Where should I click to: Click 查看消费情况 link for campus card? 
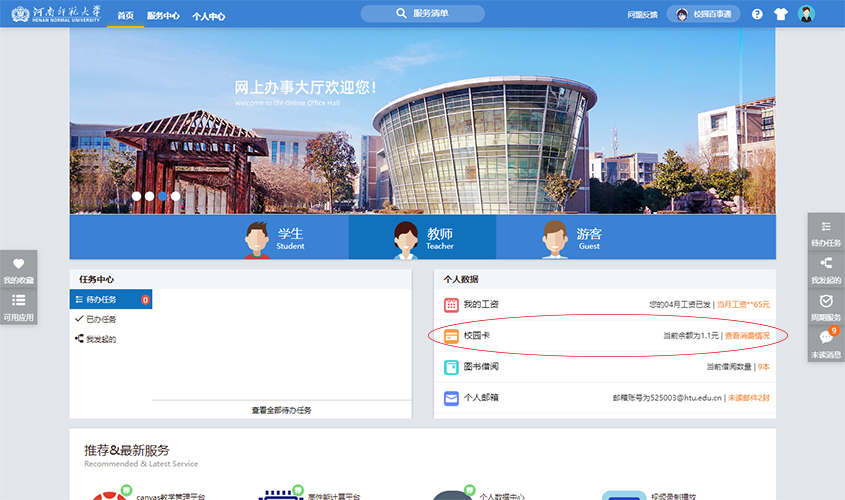[x=747, y=336]
